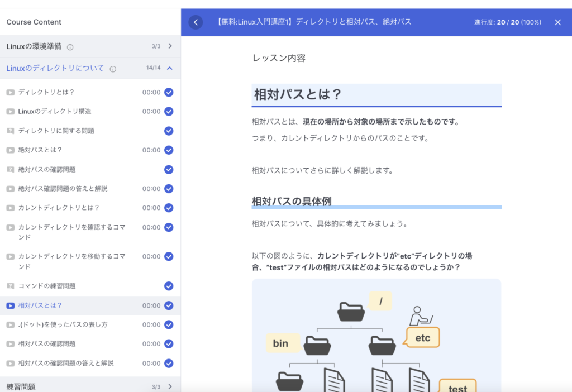Click the 進行度 20 / 20 progress indicator
Viewport: 572px width, 392px height.
tap(507, 22)
